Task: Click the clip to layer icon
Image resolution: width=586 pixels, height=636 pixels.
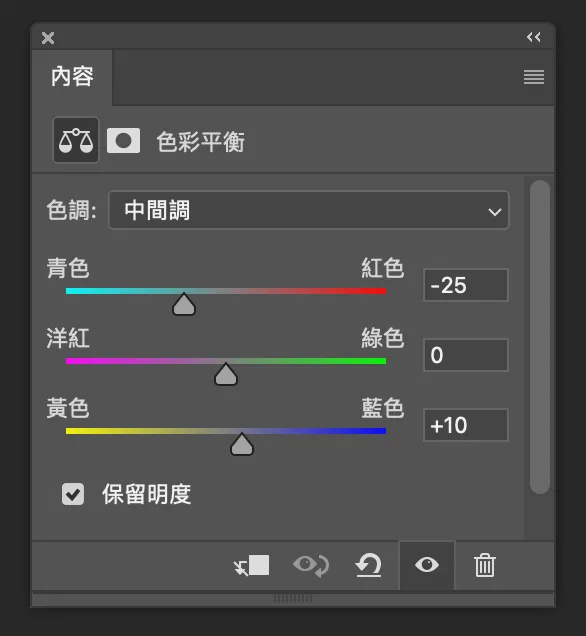Action: tap(251, 565)
